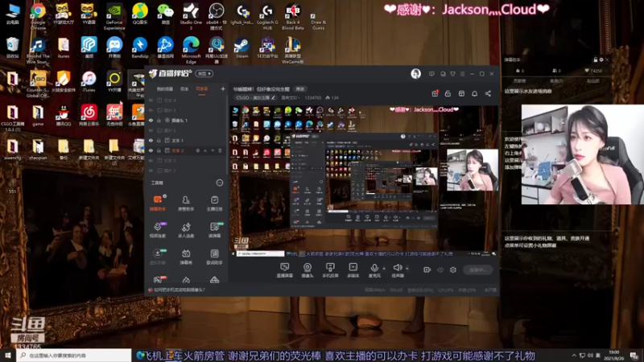Show the hidden 图片 4 source
Viewport: 644px width, 362px height.
coord(151,110)
